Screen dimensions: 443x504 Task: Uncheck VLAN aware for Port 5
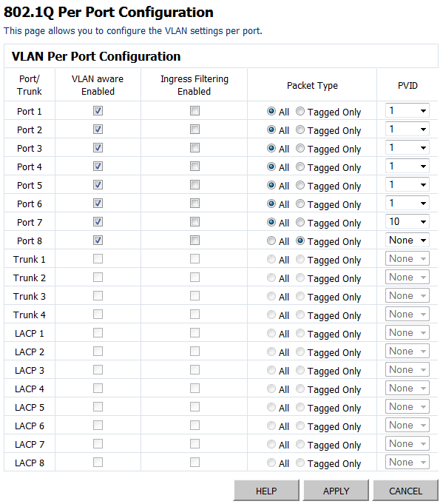click(98, 185)
